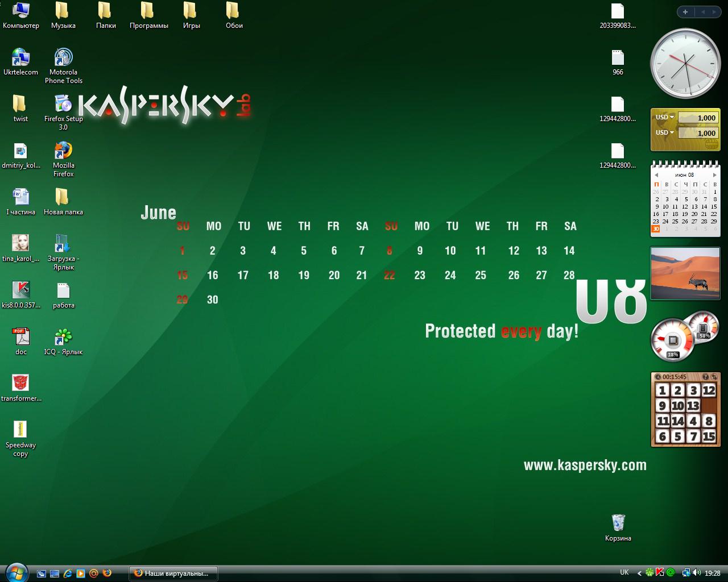Screen dimensions: 728x582
Task: Select the Speedway copy file
Action: 21,439
